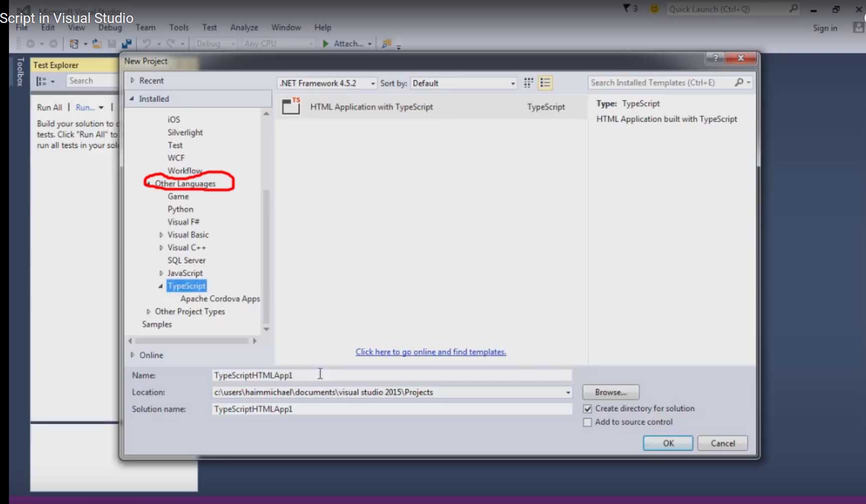
Task: Click the New Project dialog help button
Action: tap(715, 58)
